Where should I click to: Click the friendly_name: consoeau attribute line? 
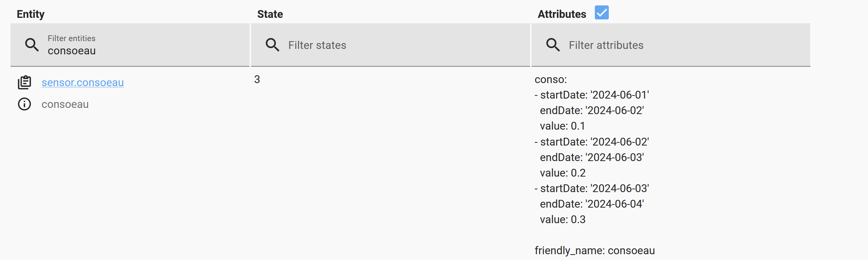[x=594, y=251]
